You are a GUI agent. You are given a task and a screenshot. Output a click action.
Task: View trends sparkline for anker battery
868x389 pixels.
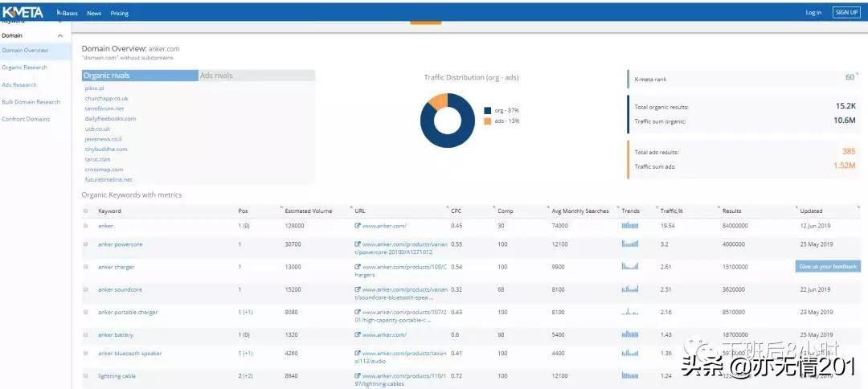[630, 335]
